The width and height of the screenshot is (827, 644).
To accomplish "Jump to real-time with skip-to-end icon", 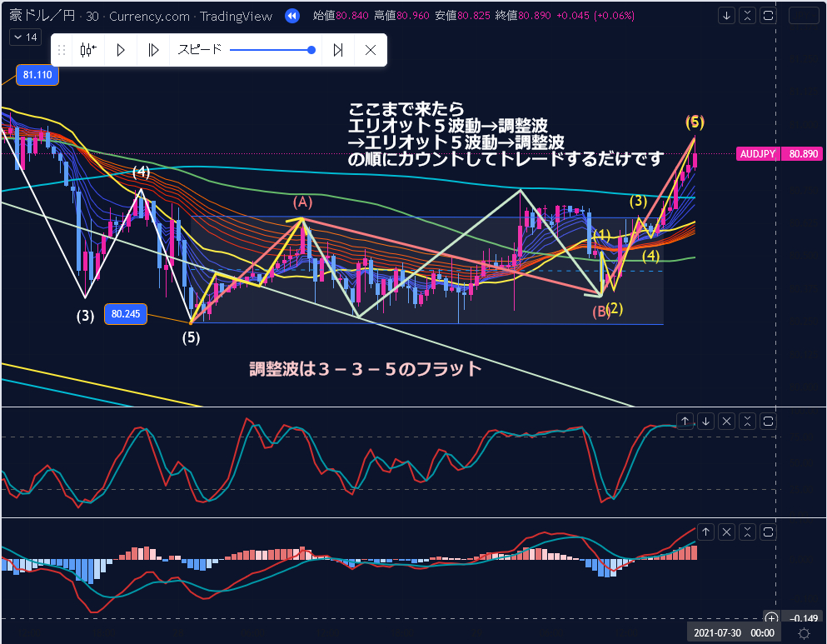I will (338, 50).
